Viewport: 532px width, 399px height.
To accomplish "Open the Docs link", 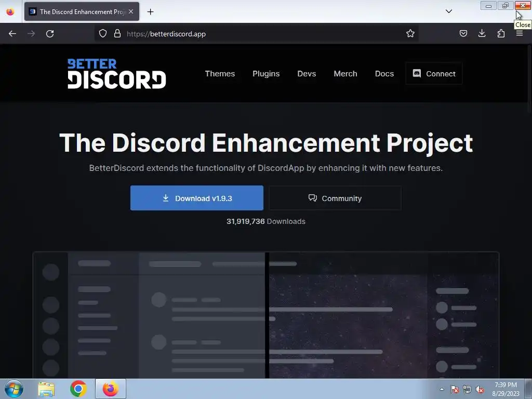I will [x=384, y=74].
